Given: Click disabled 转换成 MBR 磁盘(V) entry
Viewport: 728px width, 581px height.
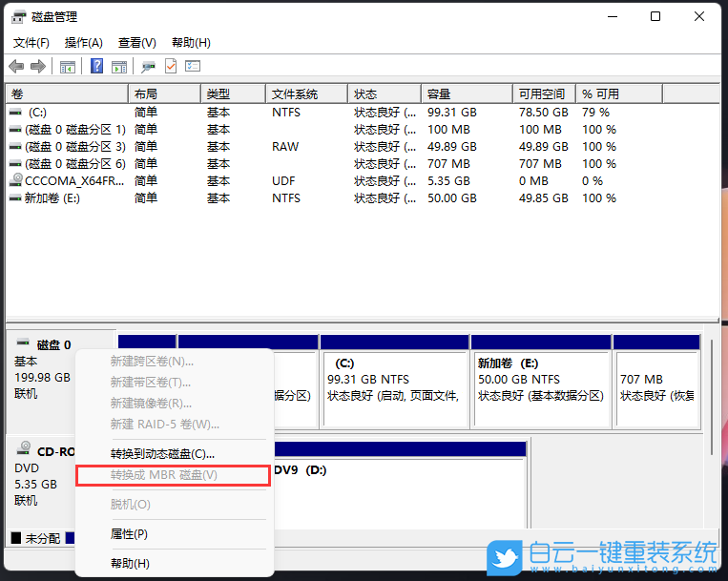Looking at the screenshot, I should point(173,475).
